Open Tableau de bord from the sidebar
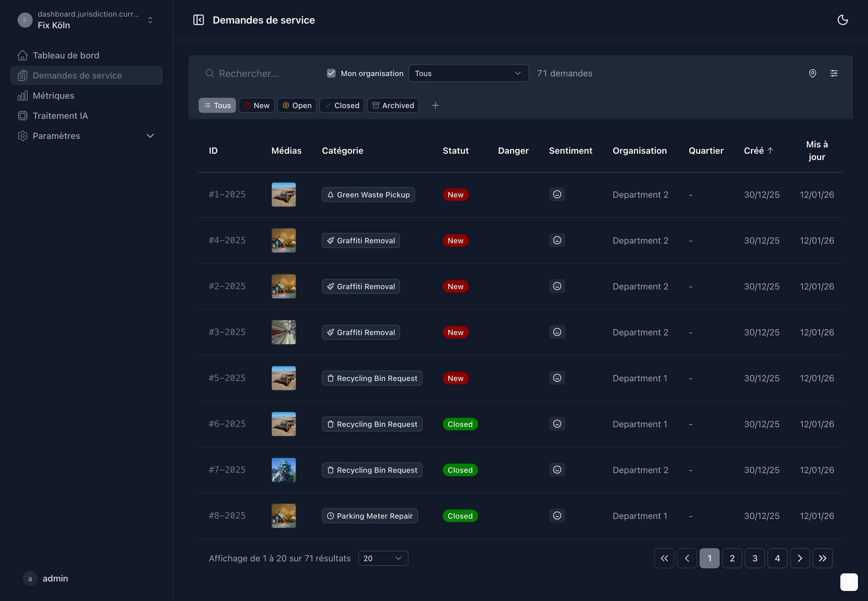868x601 pixels. [66, 55]
